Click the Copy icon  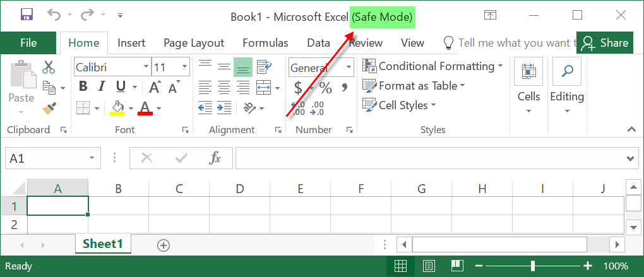pyautogui.click(x=49, y=88)
